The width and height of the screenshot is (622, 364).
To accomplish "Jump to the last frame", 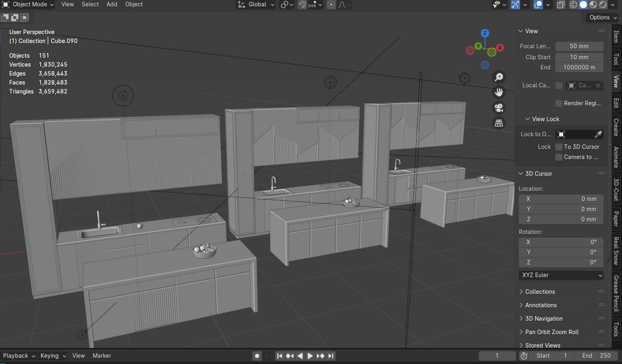I will [x=330, y=356].
